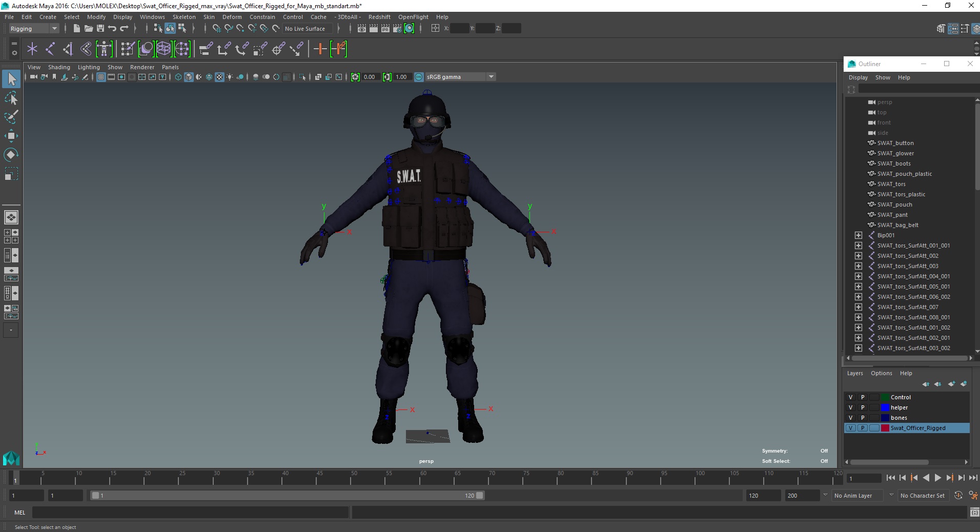Select the arrow Select tool
The height and width of the screenshot is (532, 980).
pos(11,79)
